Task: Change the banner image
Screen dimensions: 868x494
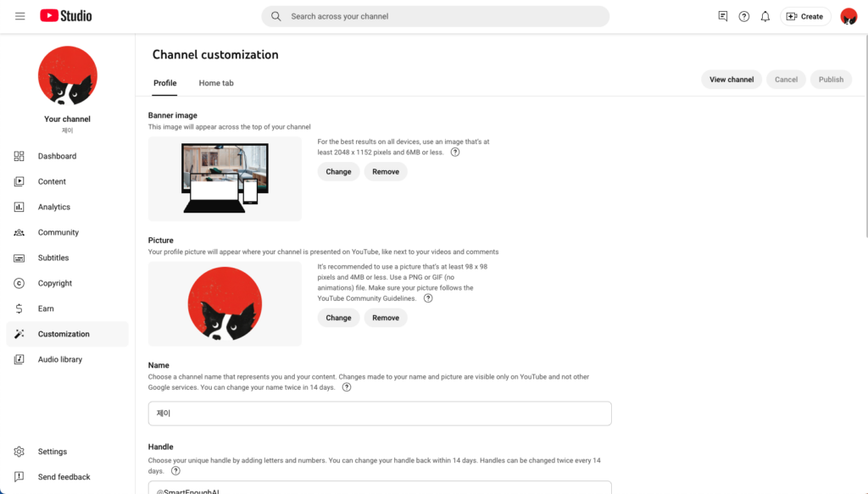Action: [x=338, y=171]
